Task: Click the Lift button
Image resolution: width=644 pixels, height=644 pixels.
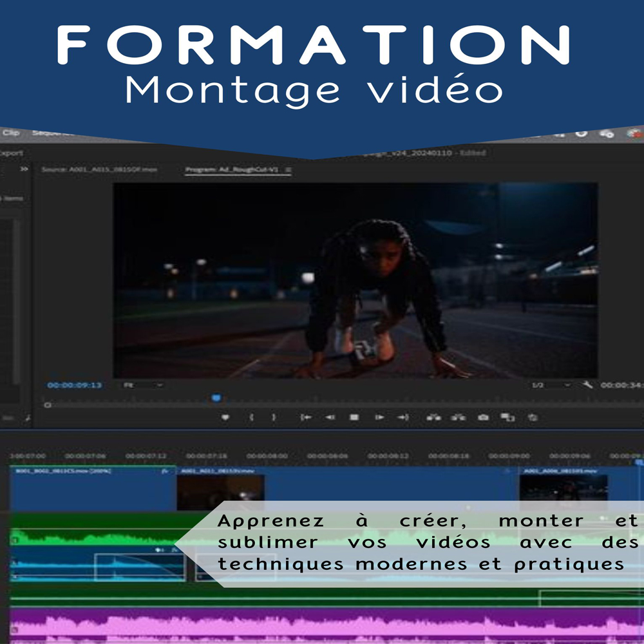Action: coord(434,417)
